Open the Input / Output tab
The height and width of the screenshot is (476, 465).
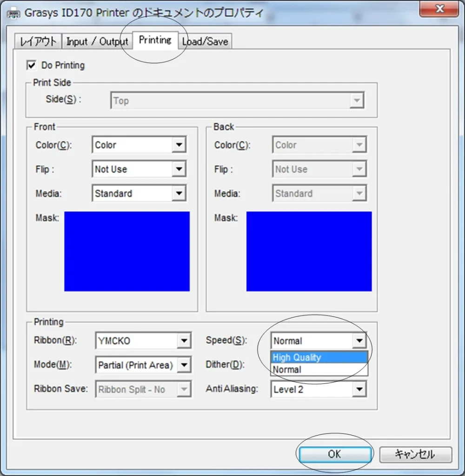coord(97,41)
